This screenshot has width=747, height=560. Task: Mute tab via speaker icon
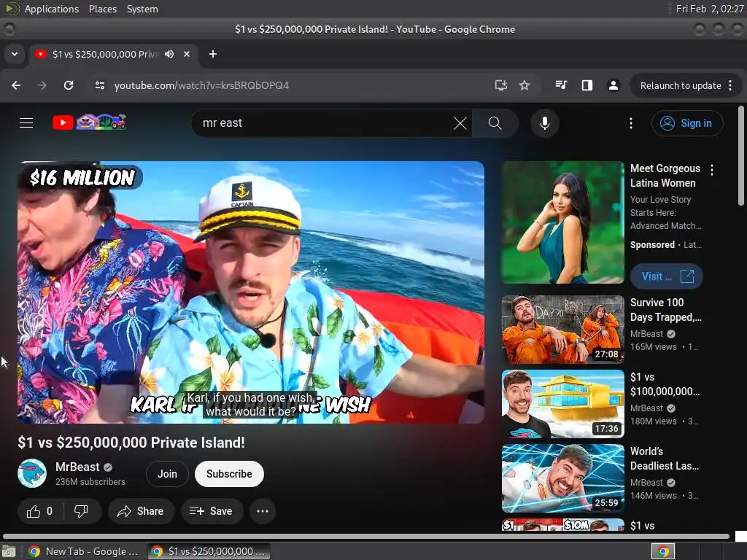[169, 54]
